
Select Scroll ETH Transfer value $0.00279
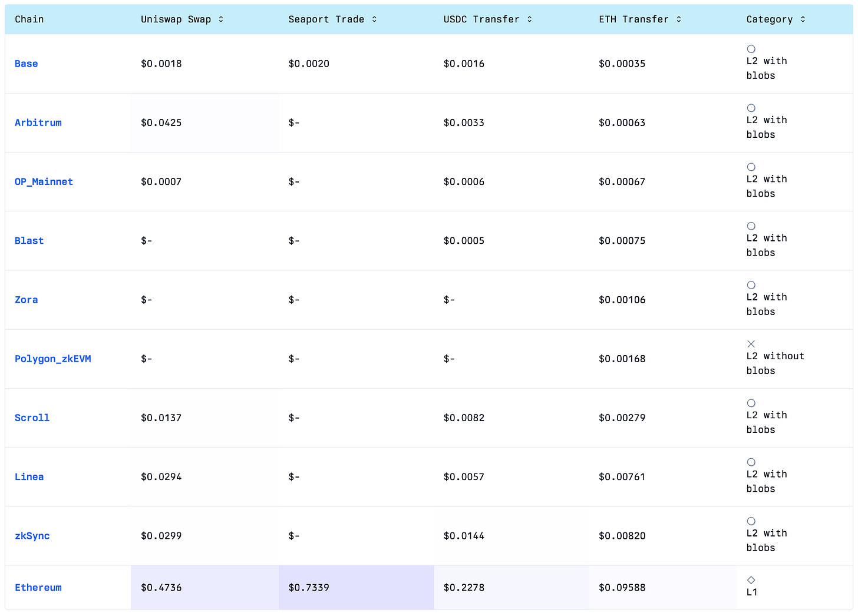coord(622,418)
